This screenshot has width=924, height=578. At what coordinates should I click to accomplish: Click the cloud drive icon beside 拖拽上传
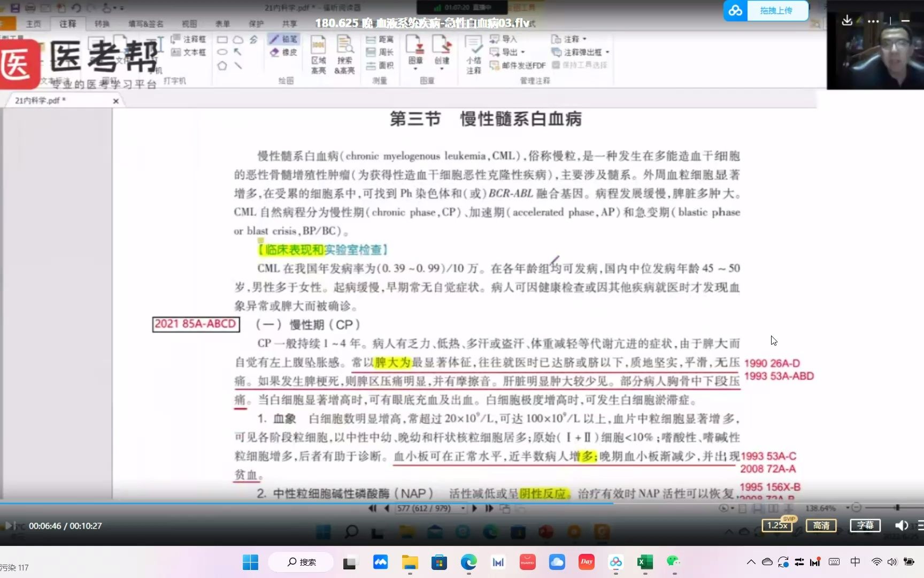[736, 11]
